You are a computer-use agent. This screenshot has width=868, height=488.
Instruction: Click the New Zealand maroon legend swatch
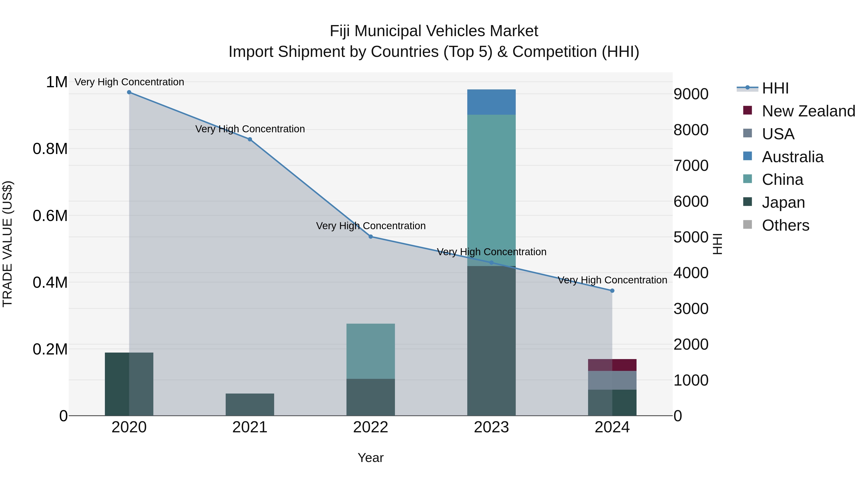[x=747, y=110]
